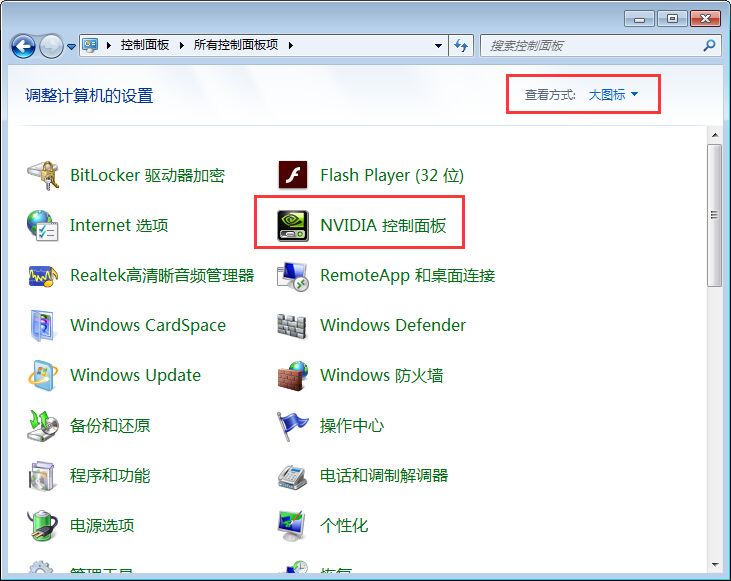Open the Internet 选项 globe icon
The width and height of the screenshot is (731, 581).
[x=43, y=226]
